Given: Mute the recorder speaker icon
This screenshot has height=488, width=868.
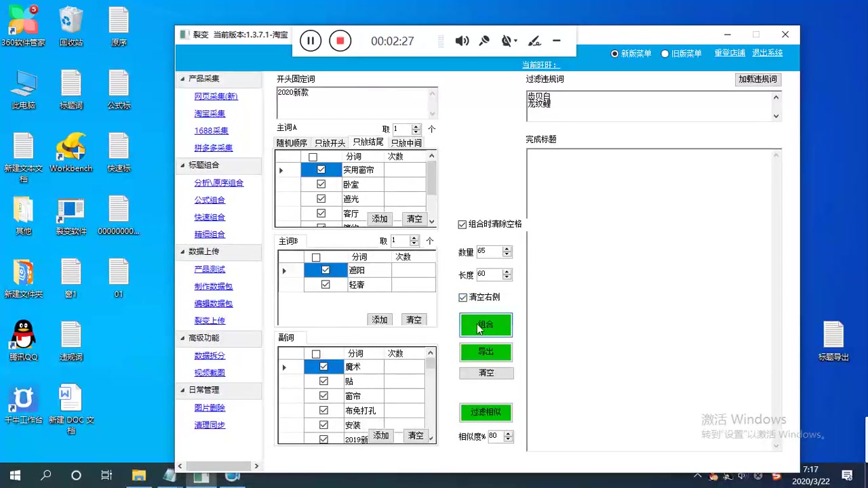Looking at the screenshot, I should click(x=462, y=41).
